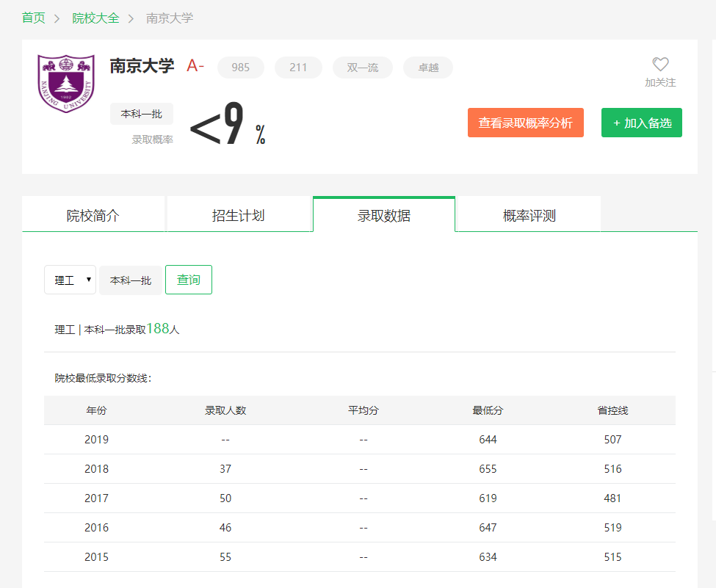Click the + 加入备选 button
This screenshot has width=716, height=588.
(642, 123)
